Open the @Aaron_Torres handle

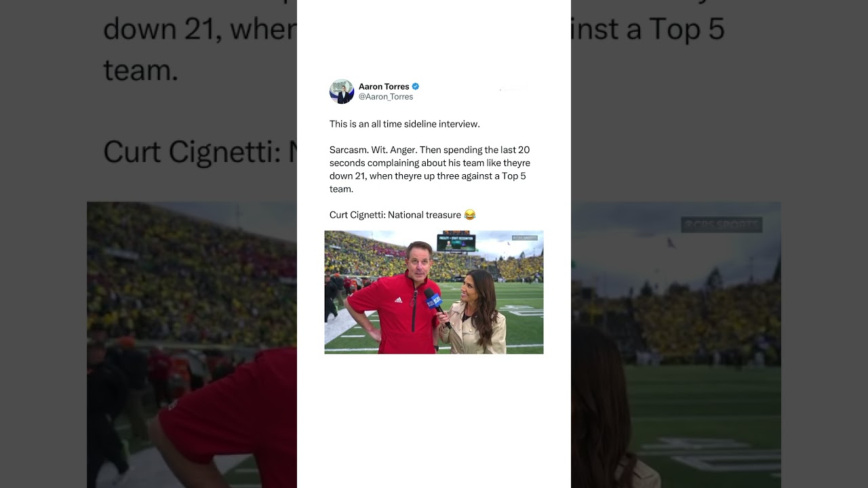tap(386, 97)
